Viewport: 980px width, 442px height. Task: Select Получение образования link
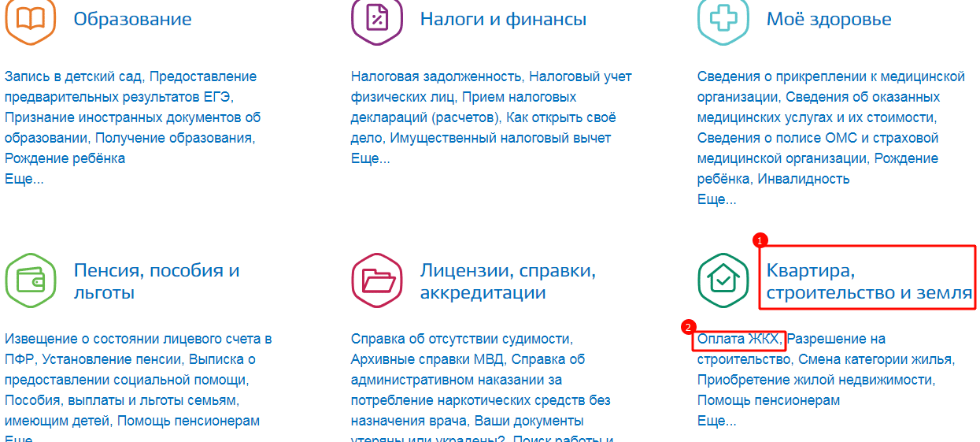[176, 138]
